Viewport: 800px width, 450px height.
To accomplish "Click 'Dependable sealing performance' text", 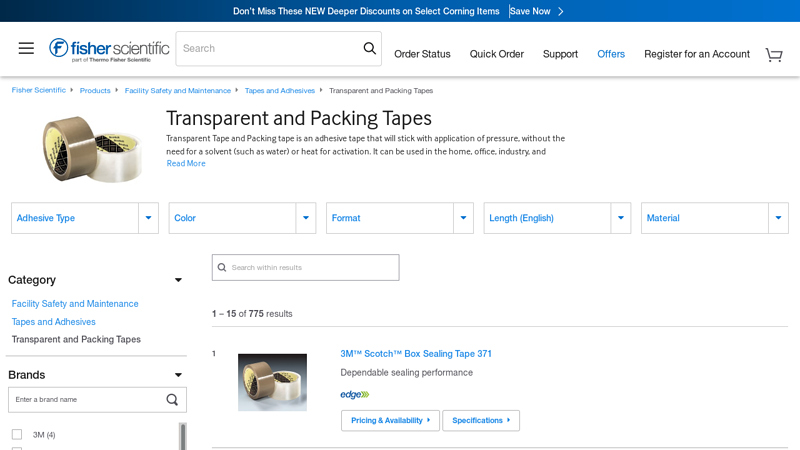I will point(407,372).
